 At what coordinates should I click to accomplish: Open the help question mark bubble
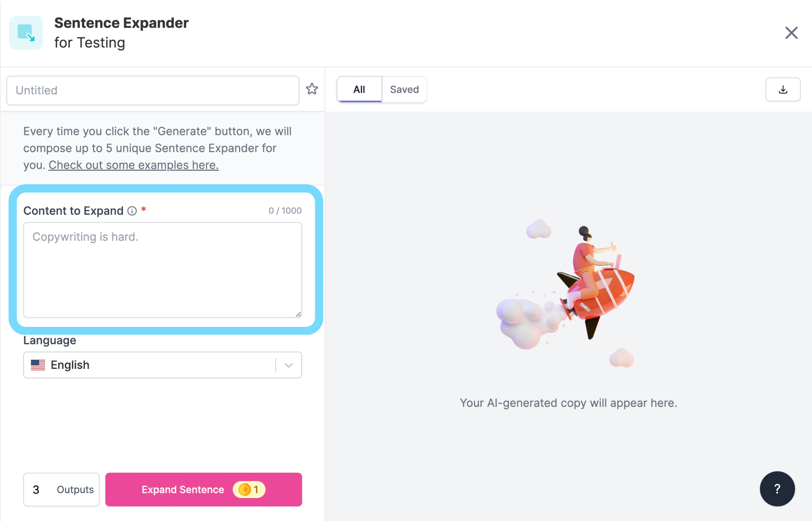(777, 489)
